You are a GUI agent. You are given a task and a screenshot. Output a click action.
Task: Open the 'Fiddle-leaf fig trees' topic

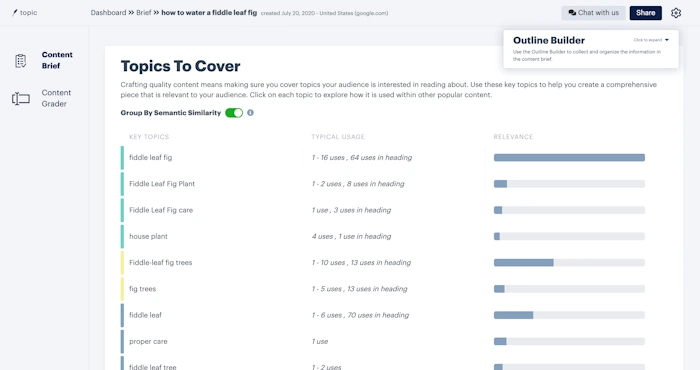pyautogui.click(x=161, y=263)
